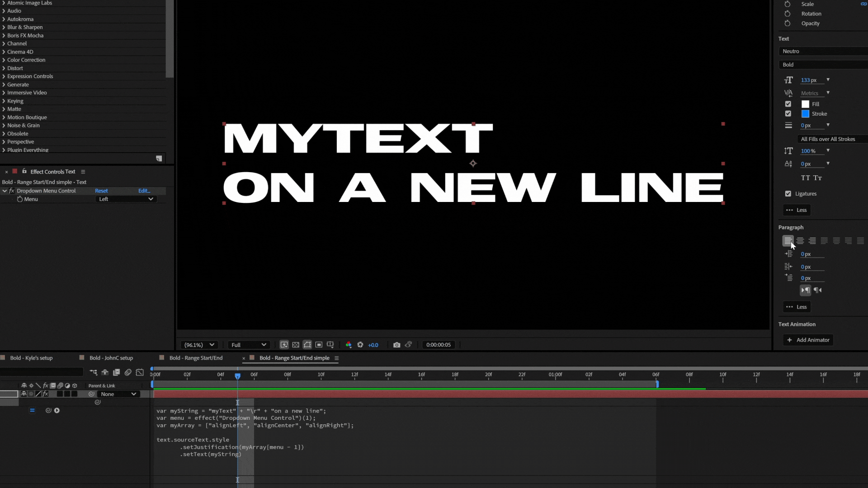Uncheck the Stroke checkbox
The height and width of the screenshot is (488, 868).
click(x=788, y=114)
